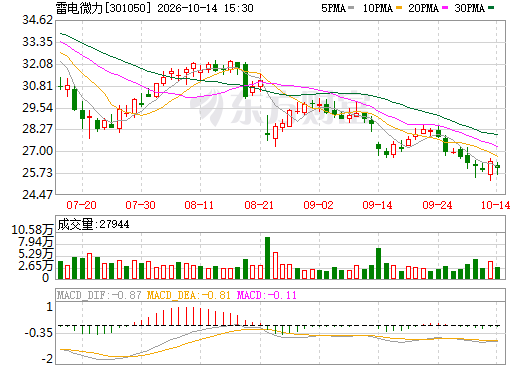Click the 29.54 price axis label
Image resolution: width=520 pixels, height=365 pixels.
point(37,108)
